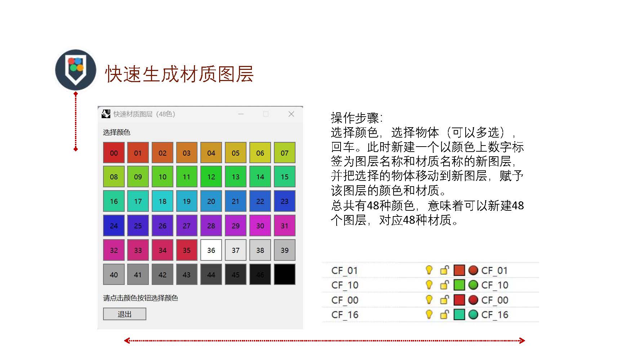The width and height of the screenshot is (644, 362).
Task: Select the CF_16 layer name in list
Action: point(345,315)
